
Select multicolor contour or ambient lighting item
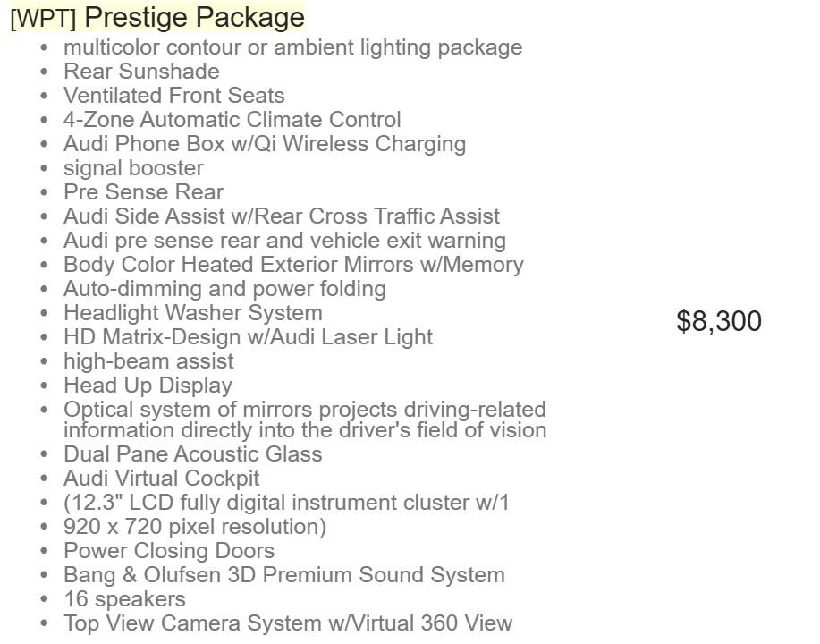[x=293, y=47]
